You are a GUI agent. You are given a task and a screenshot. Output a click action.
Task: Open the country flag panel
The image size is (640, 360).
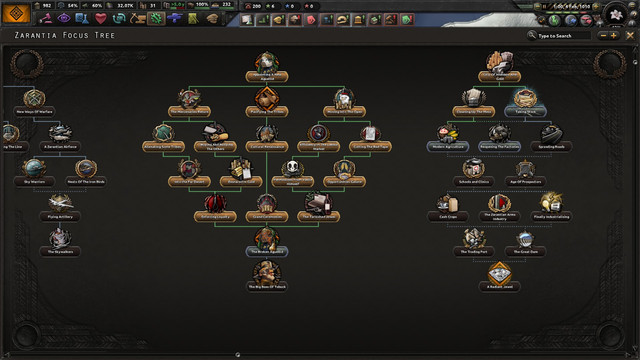coord(16,13)
